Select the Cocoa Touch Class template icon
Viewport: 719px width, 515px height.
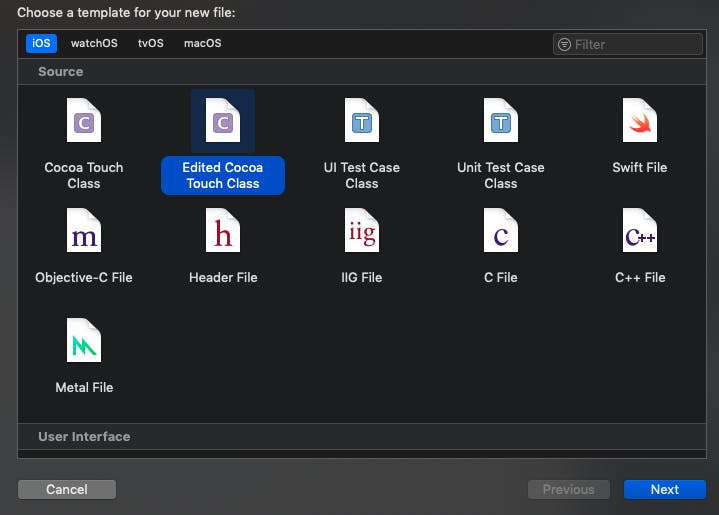coord(84,120)
